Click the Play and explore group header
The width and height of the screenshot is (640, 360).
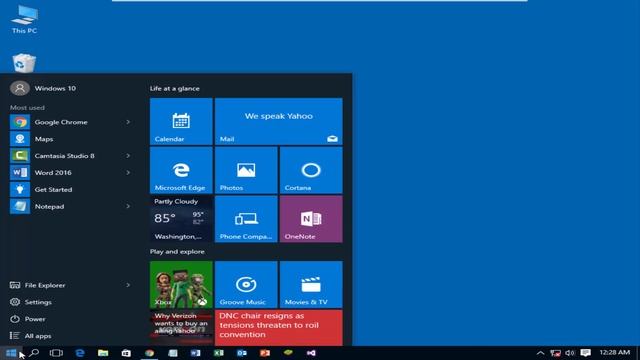point(177,251)
